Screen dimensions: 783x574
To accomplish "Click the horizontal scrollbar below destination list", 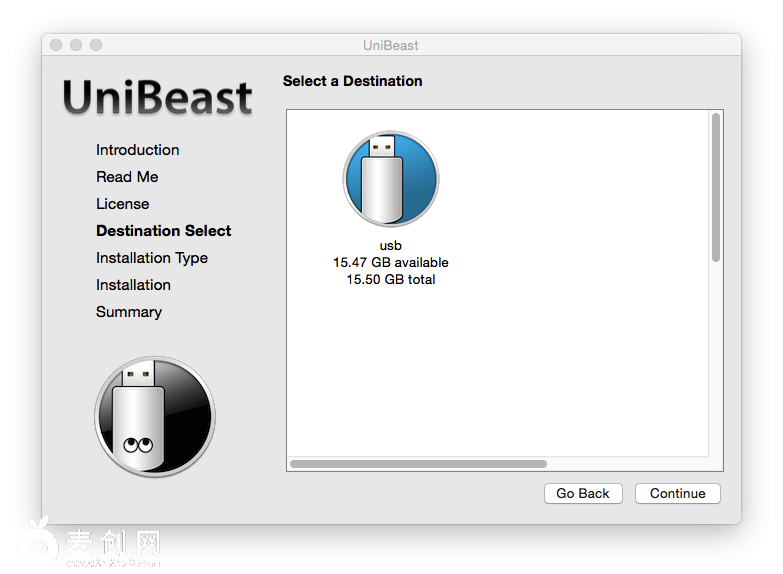I will pyautogui.click(x=418, y=464).
